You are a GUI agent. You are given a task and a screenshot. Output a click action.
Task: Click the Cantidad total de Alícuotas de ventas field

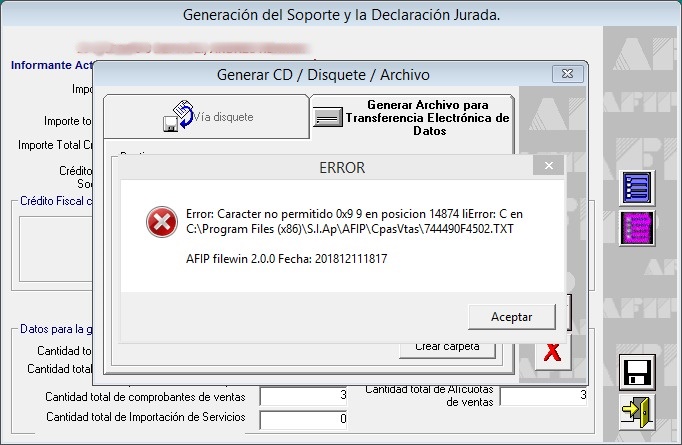point(544,396)
